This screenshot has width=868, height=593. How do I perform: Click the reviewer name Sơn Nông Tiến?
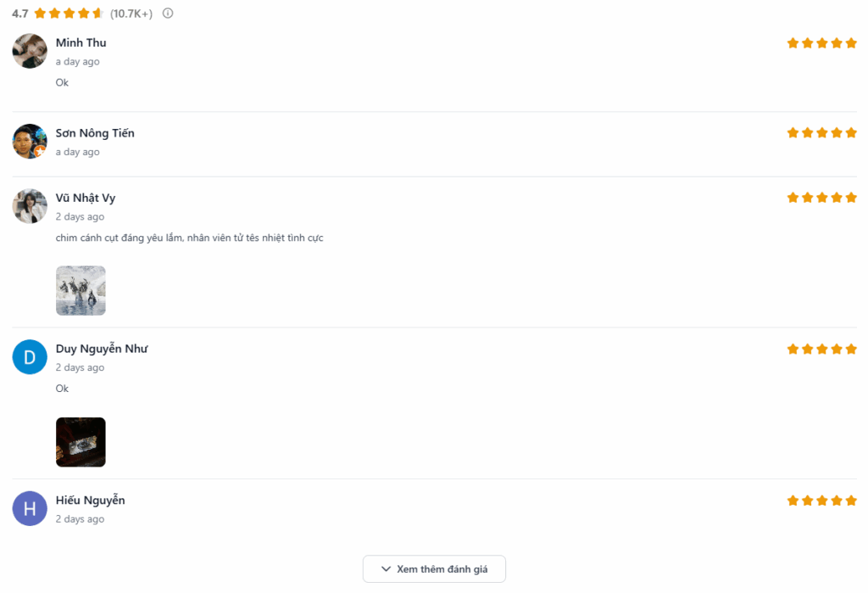pyautogui.click(x=95, y=133)
